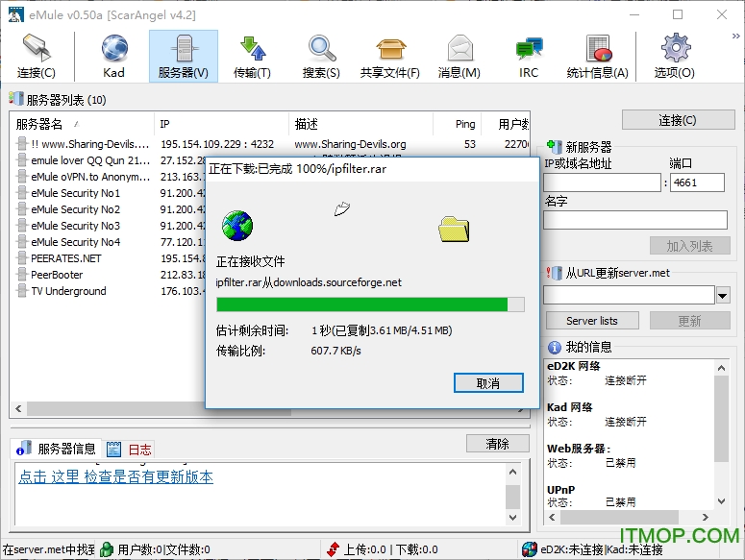Image resolution: width=745 pixels, height=560 pixels.
Task: Click the greyed Update button
Action: 689,321
